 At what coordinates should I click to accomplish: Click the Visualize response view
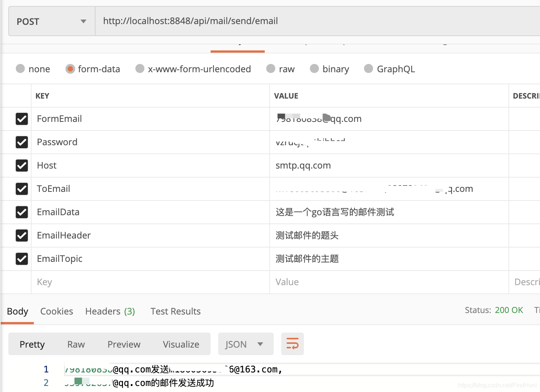coord(181,344)
